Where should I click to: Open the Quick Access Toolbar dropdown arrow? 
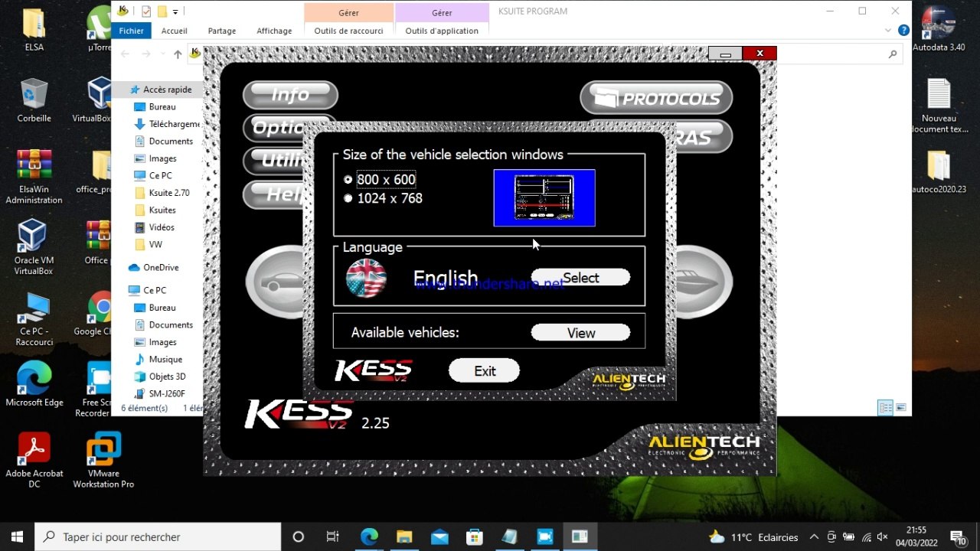(x=175, y=11)
